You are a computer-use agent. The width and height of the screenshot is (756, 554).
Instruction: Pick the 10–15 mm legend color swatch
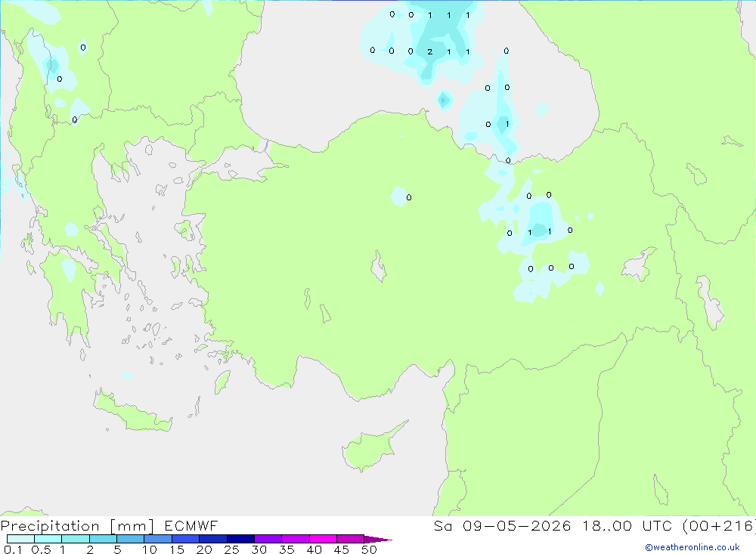tap(158, 539)
